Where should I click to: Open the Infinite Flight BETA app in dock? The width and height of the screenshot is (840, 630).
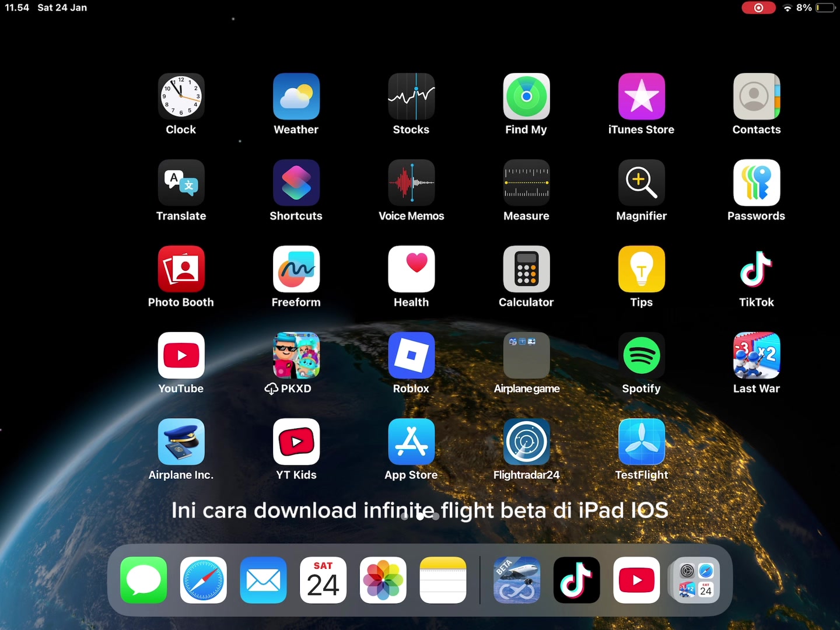click(x=517, y=580)
